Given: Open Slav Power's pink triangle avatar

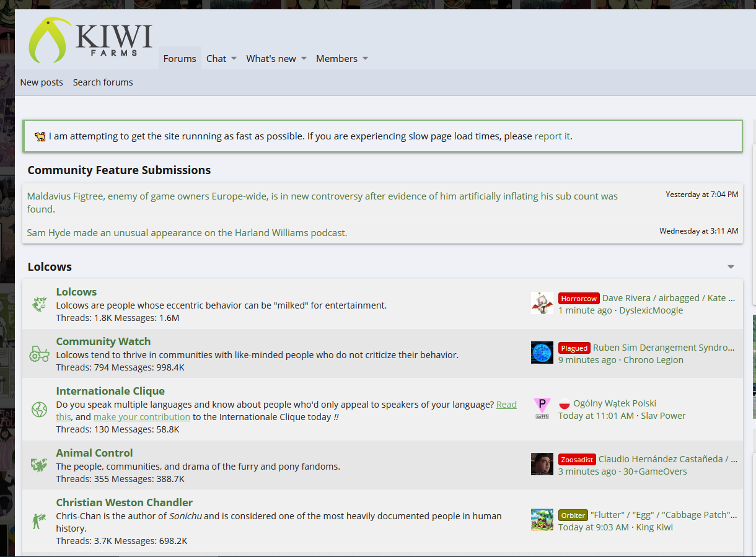Looking at the screenshot, I should click(x=542, y=408).
